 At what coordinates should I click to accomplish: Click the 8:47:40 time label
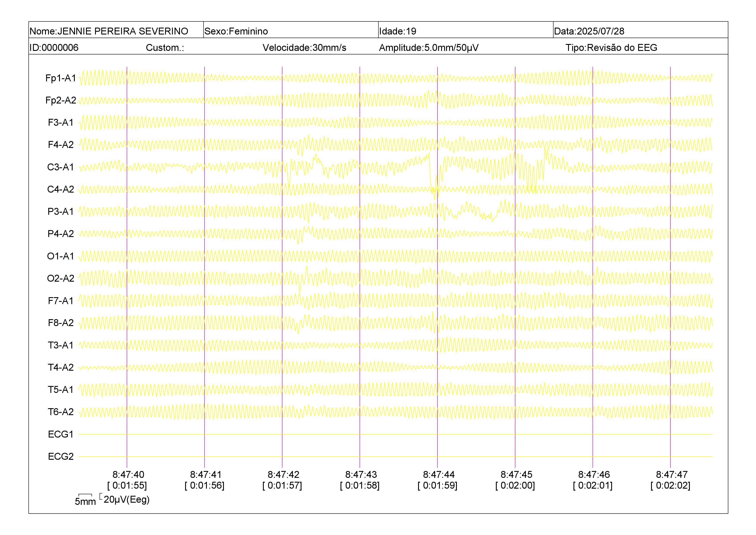(x=128, y=475)
